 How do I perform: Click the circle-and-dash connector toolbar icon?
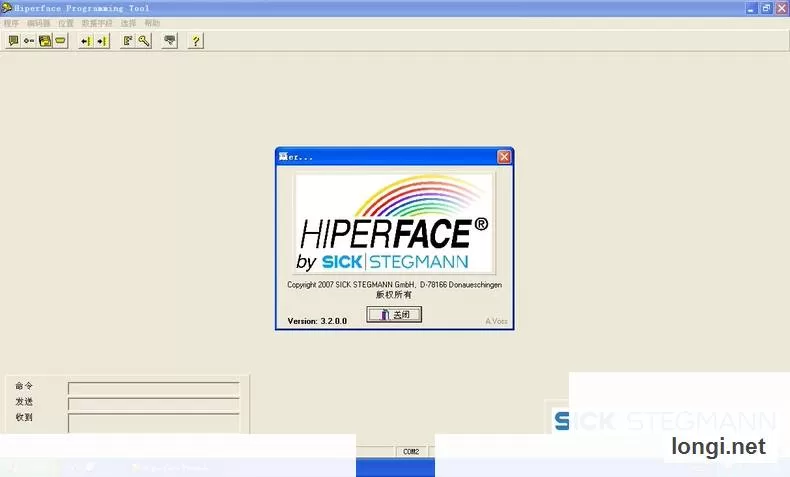point(29,41)
